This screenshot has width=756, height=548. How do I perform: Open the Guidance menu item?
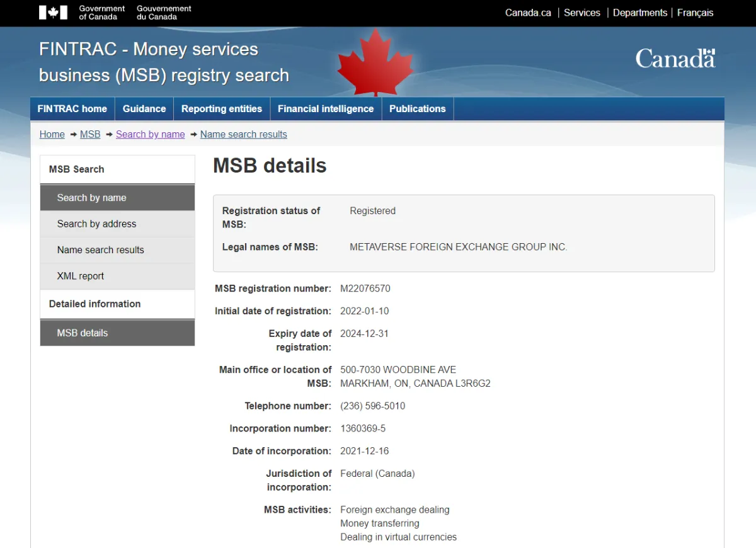[144, 108]
